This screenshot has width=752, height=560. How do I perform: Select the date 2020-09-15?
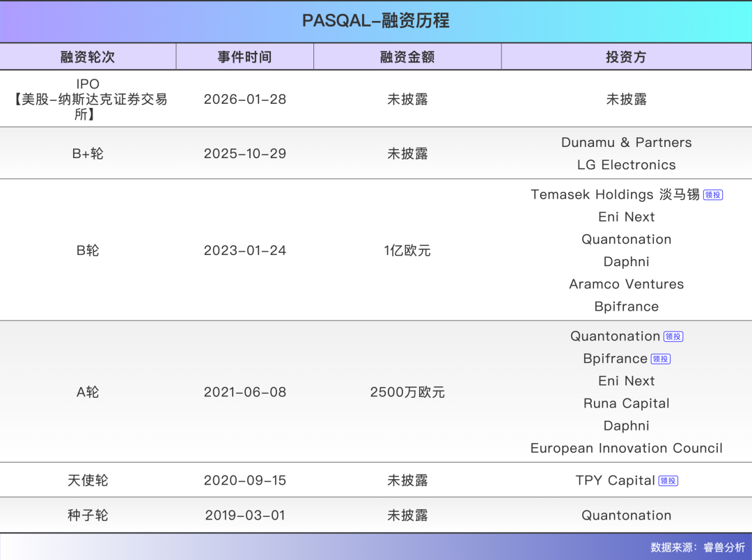[244, 481]
